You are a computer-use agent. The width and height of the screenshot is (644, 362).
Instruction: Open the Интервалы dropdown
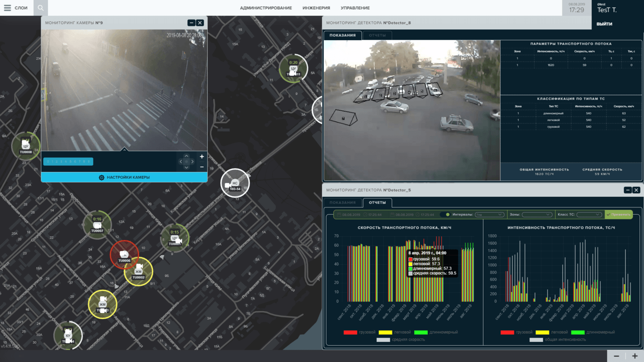[x=489, y=215]
